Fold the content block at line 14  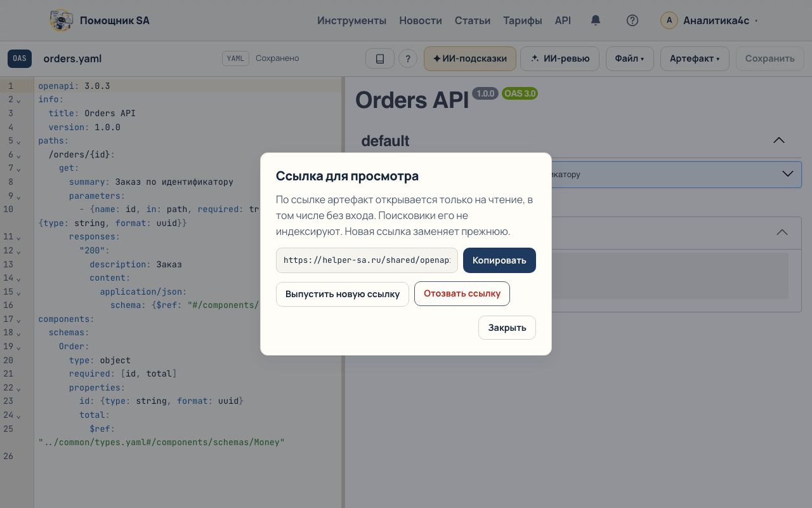[18, 279]
